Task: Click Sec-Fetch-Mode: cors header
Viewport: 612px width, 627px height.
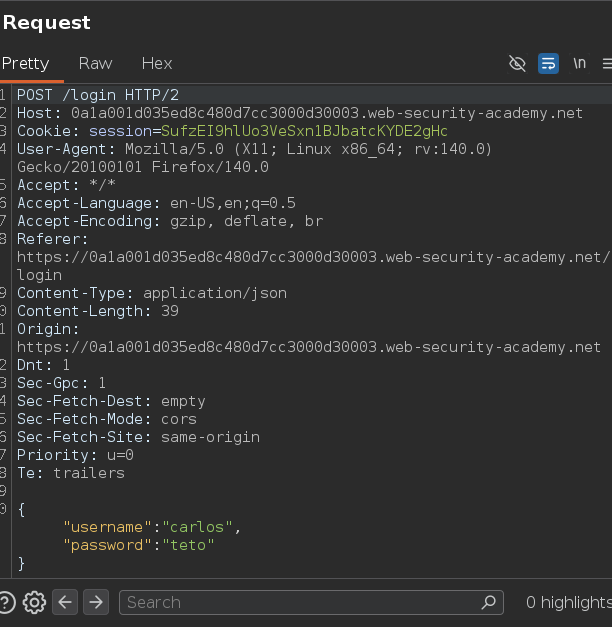Action: click(x=107, y=419)
